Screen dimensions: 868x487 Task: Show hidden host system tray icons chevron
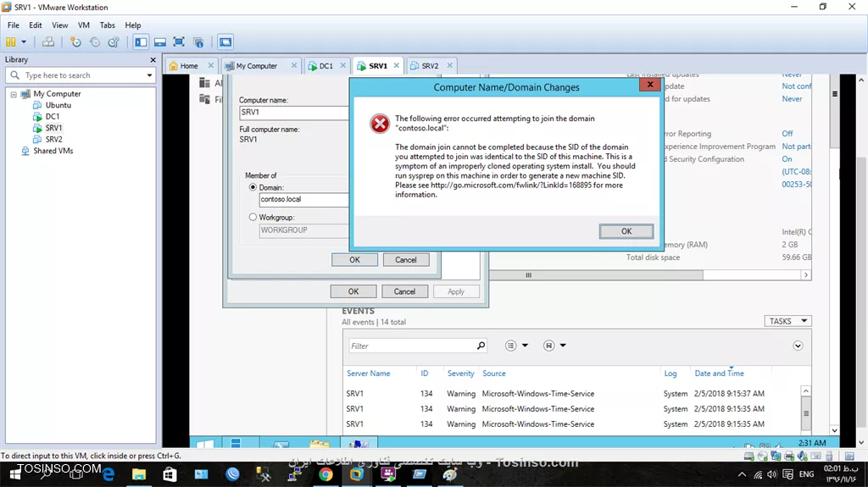(742, 475)
